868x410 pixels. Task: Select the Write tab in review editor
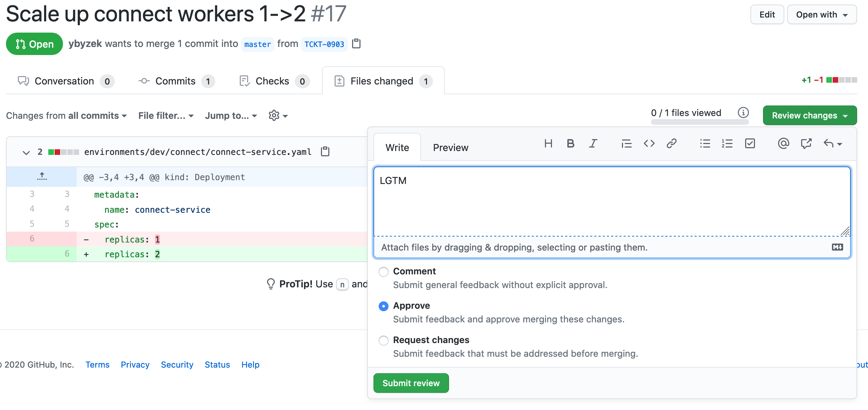click(x=397, y=147)
